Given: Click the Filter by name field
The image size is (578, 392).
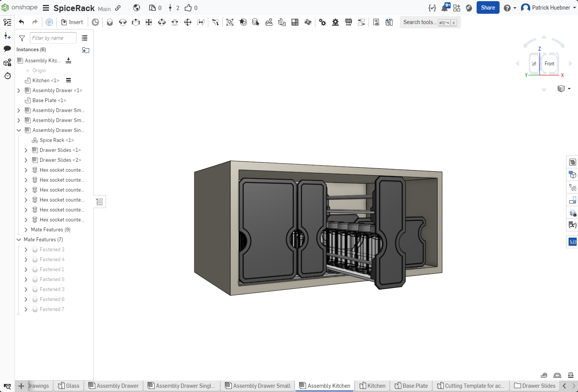Looking at the screenshot, I should pyautogui.click(x=53, y=38).
